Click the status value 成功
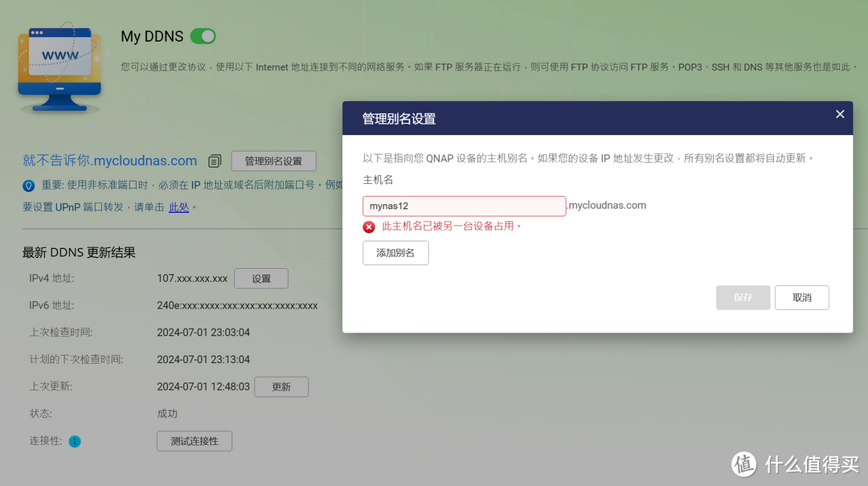This screenshot has width=868, height=486. [x=167, y=414]
